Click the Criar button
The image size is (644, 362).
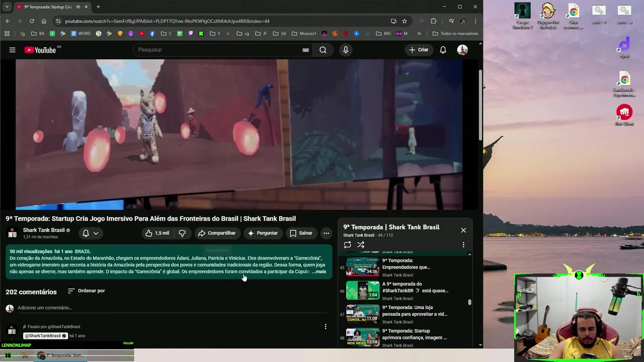click(419, 50)
